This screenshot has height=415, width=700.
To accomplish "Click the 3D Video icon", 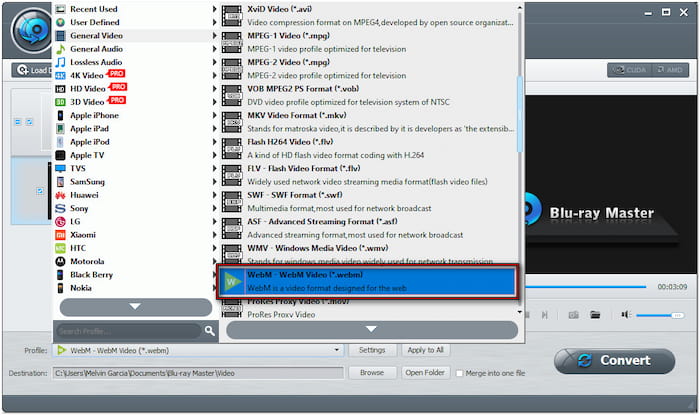I will [x=60, y=102].
